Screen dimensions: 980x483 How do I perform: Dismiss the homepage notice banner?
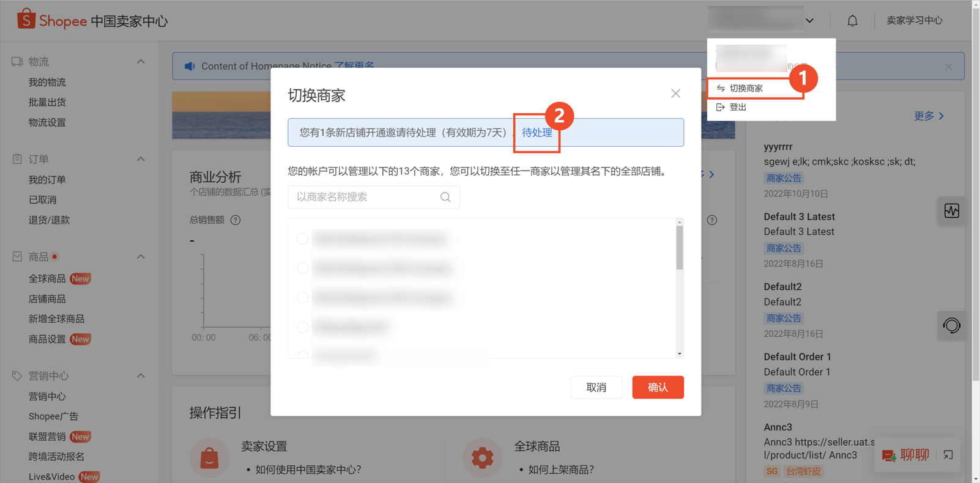point(948,66)
